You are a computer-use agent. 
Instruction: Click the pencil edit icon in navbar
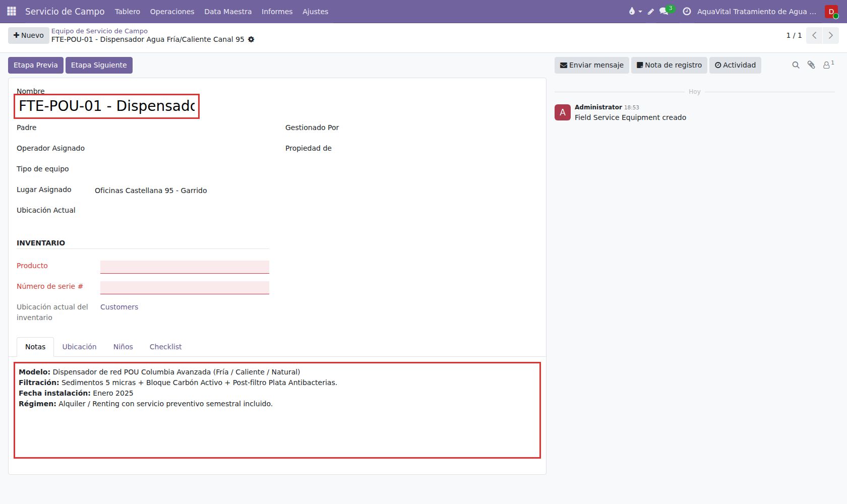click(x=650, y=11)
